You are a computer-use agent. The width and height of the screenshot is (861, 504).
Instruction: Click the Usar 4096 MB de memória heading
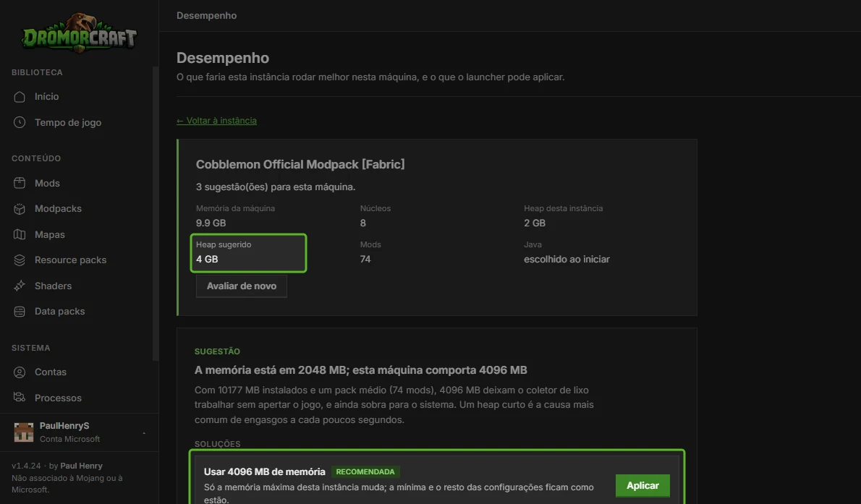(x=265, y=471)
